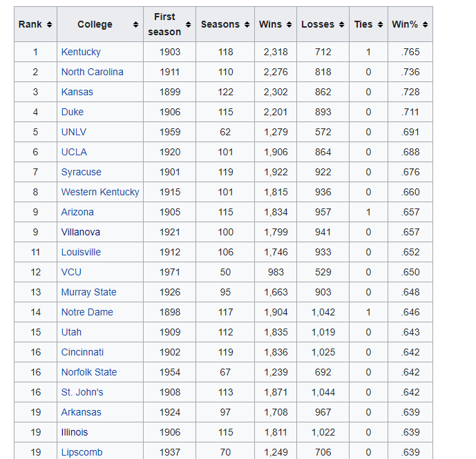Open the Cincinnati link
This screenshot has width=476, height=459.
82,352
